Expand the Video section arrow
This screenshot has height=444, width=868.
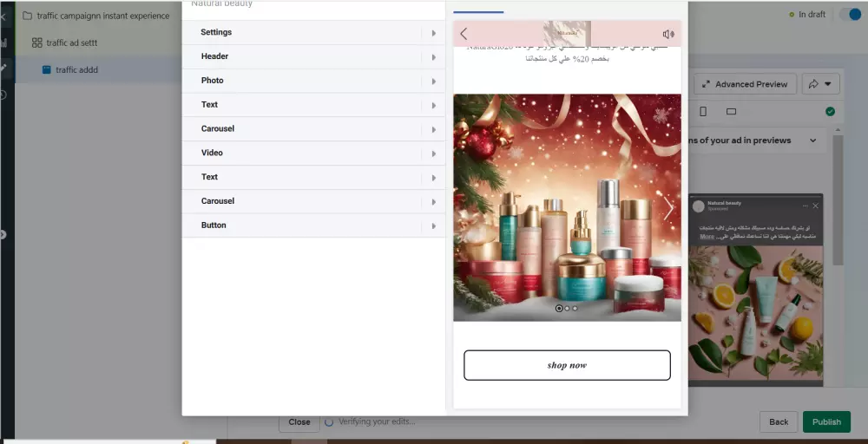pos(433,153)
